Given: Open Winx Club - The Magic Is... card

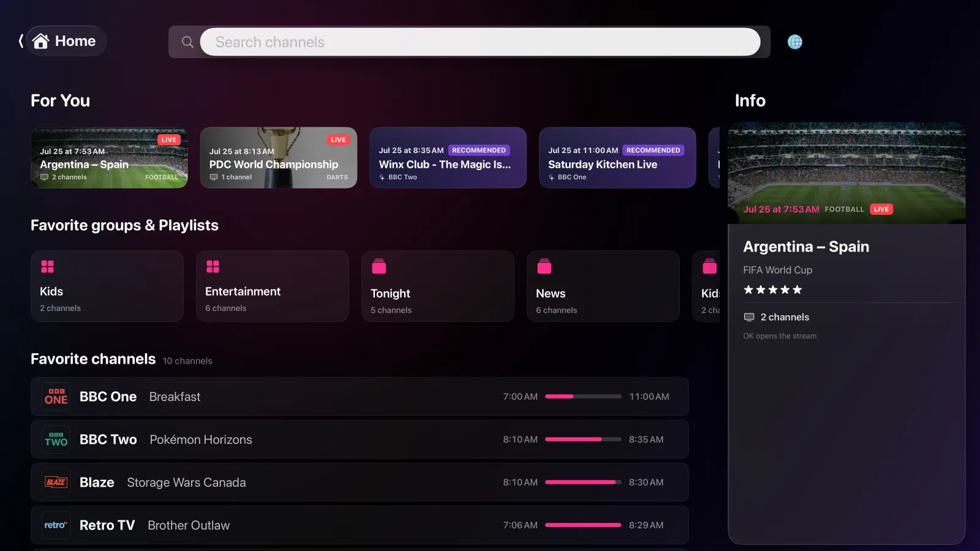Looking at the screenshot, I should coord(448,157).
